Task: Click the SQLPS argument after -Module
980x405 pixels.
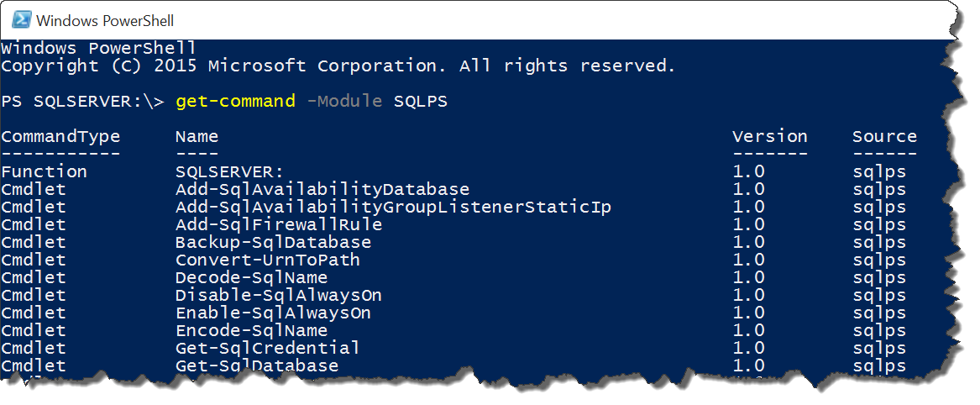Action: point(421,101)
